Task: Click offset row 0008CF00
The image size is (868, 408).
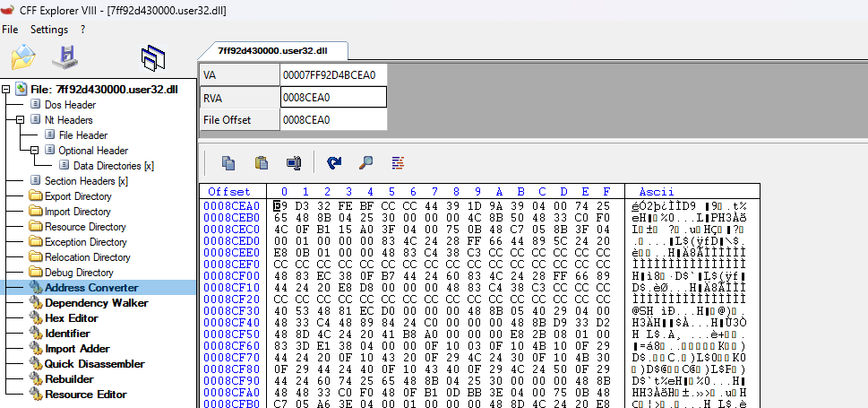Action: (232, 275)
